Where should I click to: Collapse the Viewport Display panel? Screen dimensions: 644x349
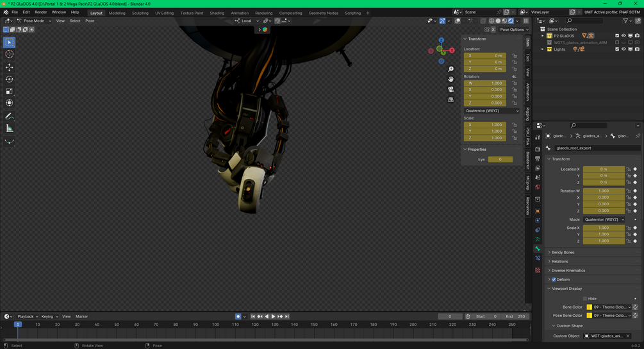click(x=567, y=289)
